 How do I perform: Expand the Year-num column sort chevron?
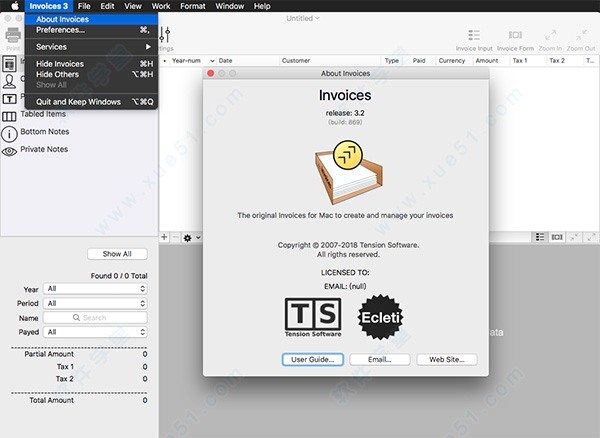pos(212,61)
